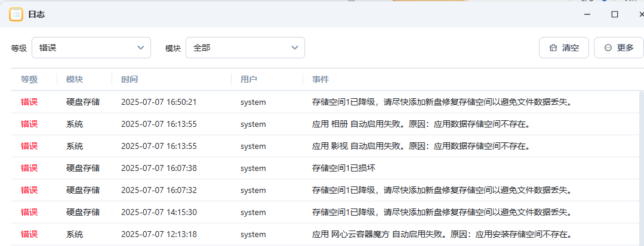Sort by the 等级 column header

[x=29, y=80]
